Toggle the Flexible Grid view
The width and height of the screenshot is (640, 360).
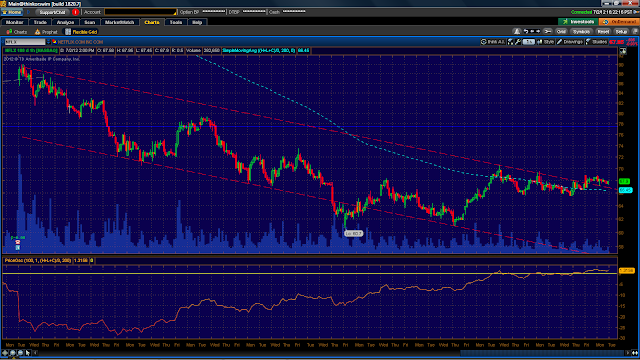click(81, 32)
